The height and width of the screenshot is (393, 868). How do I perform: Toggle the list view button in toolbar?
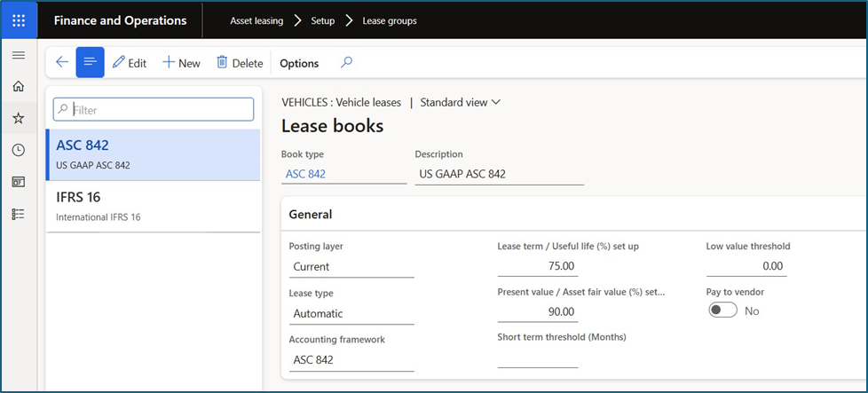(x=90, y=63)
